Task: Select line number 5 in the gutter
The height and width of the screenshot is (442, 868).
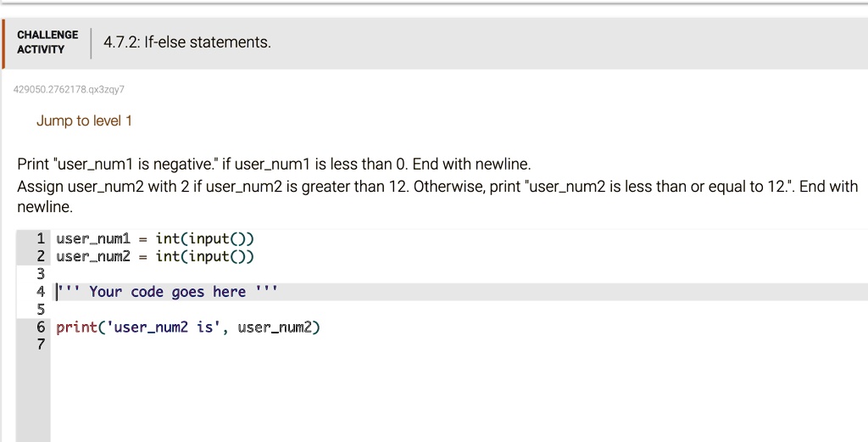Action: pyautogui.click(x=40, y=310)
